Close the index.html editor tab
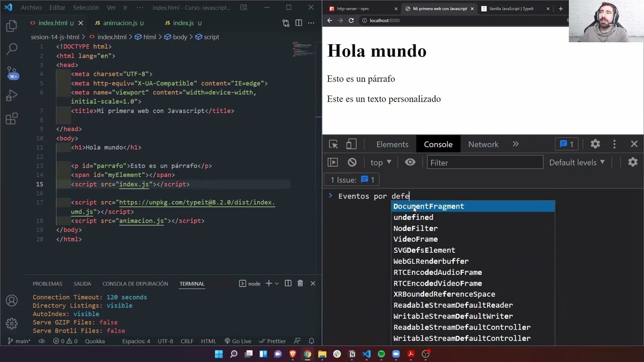The height and width of the screenshot is (362, 644). (x=80, y=23)
